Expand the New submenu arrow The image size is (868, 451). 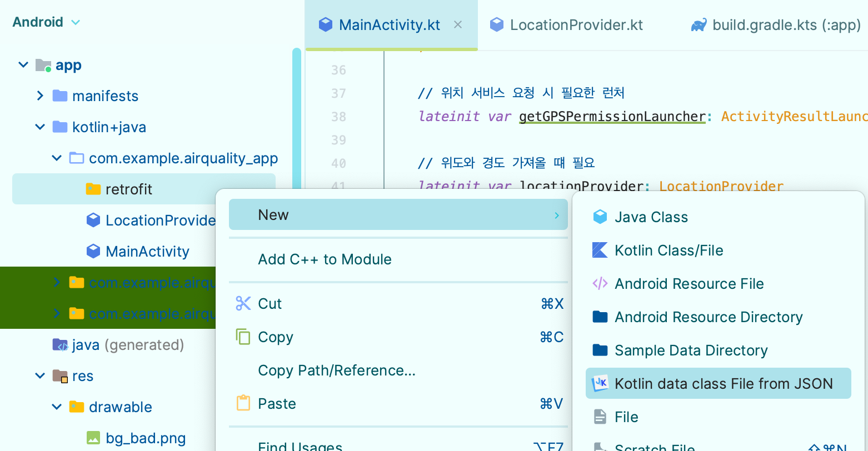tap(556, 215)
